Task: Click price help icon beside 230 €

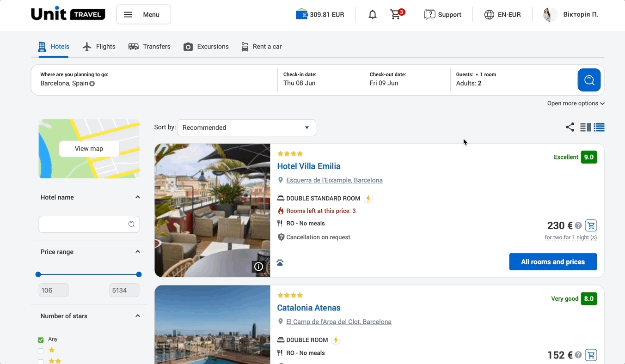Action: point(578,226)
